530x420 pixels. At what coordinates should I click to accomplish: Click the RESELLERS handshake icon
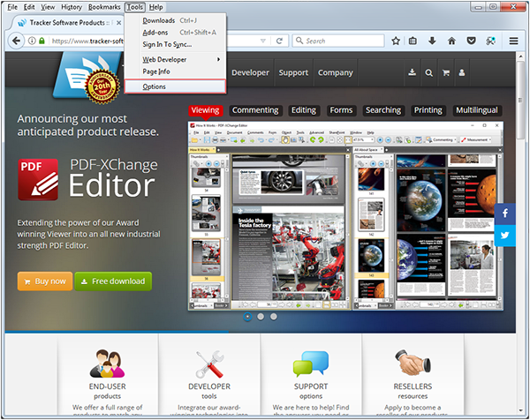tap(413, 363)
